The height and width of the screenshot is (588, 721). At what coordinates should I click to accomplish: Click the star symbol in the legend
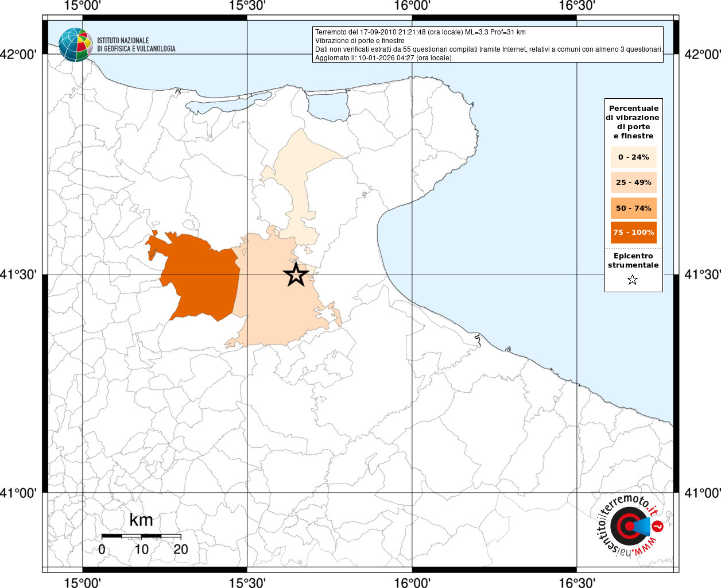coord(633,280)
